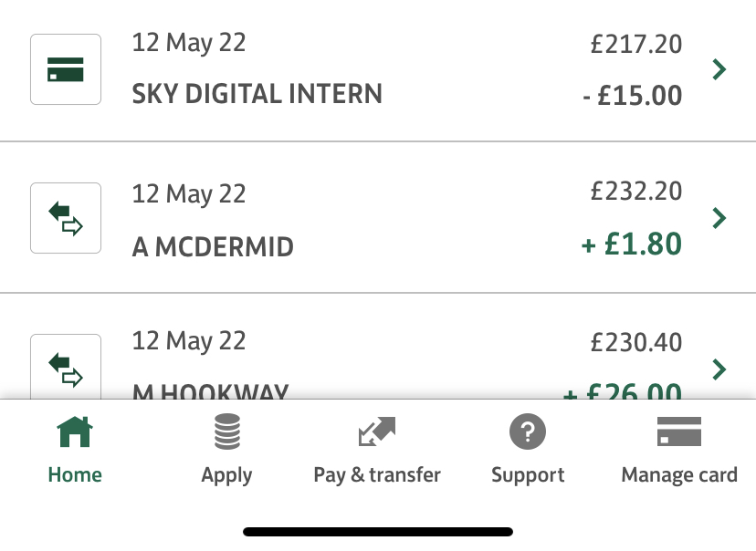Image resolution: width=756 pixels, height=551 pixels.
Task: Select Apply from the bottom menu
Action: pos(226,450)
